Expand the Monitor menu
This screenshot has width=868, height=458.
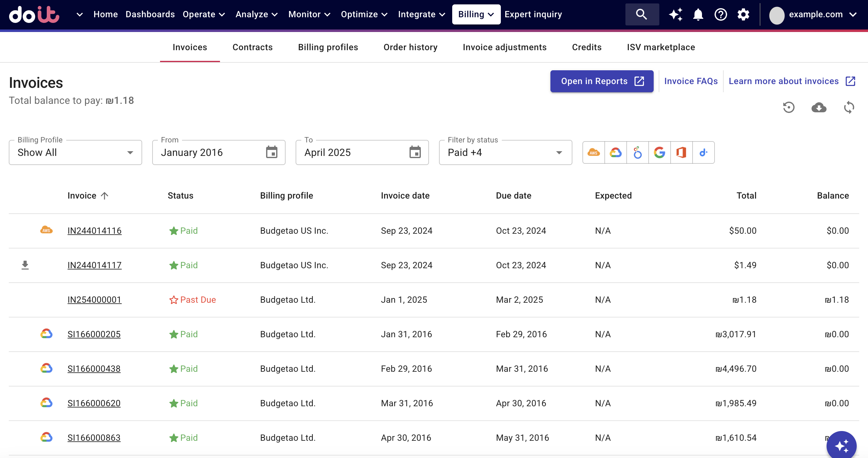click(309, 14)
